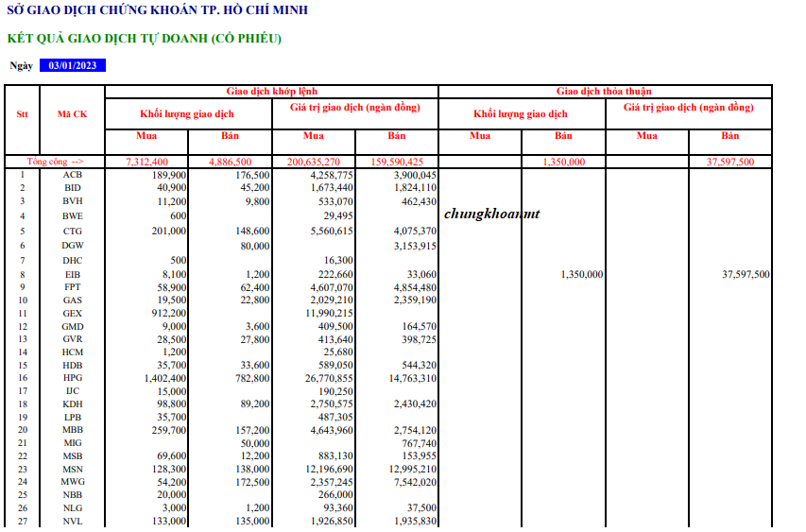
Task: Click the CTG stock code
Action: pos(73,232)
